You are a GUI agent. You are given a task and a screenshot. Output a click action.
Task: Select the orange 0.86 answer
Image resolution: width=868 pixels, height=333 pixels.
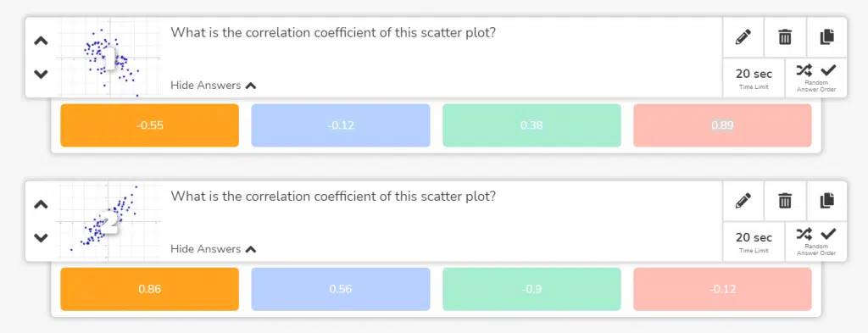click(x=149, y=289)
